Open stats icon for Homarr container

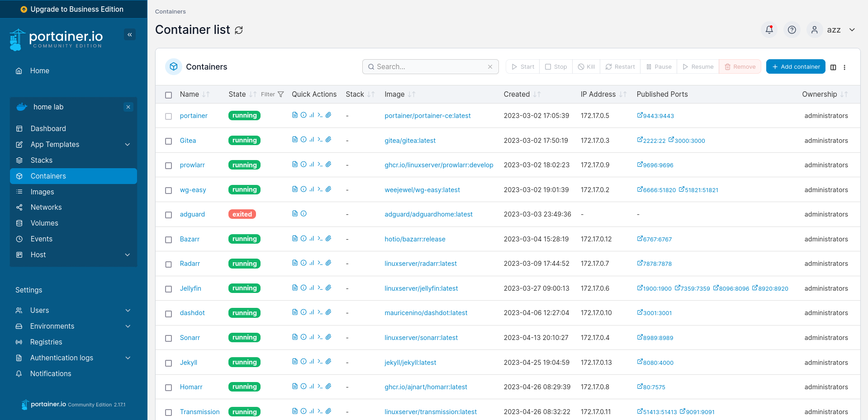click(312, 386)
